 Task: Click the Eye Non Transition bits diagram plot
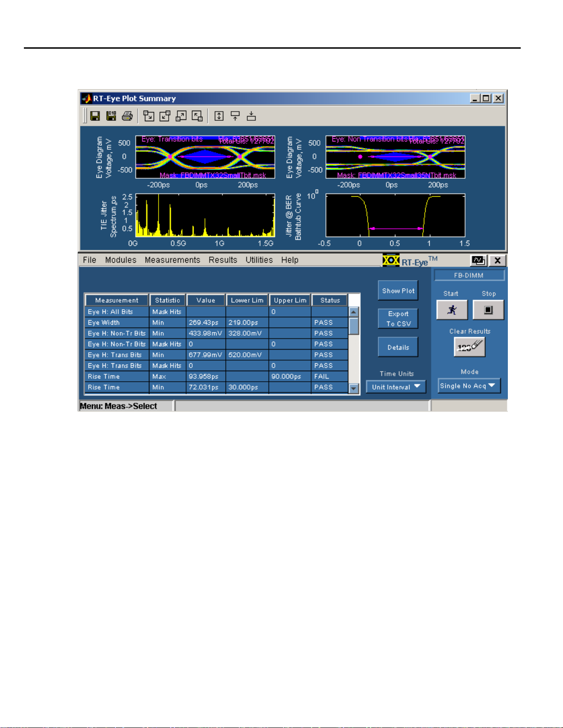pyautogui.click(x=395, y=157)
